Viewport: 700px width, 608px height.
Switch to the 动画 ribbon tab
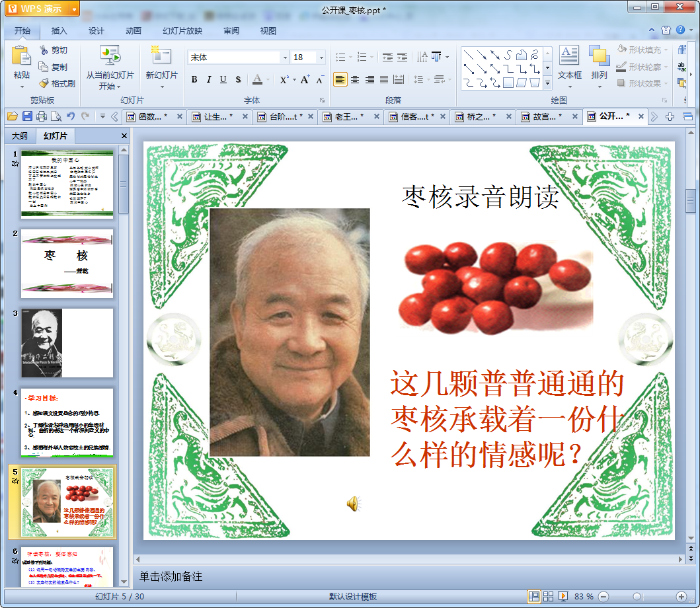click(x=134, y=31)
